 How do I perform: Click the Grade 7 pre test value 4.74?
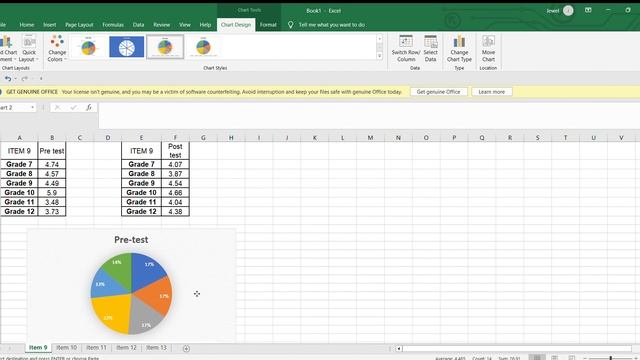click(52, 164)
